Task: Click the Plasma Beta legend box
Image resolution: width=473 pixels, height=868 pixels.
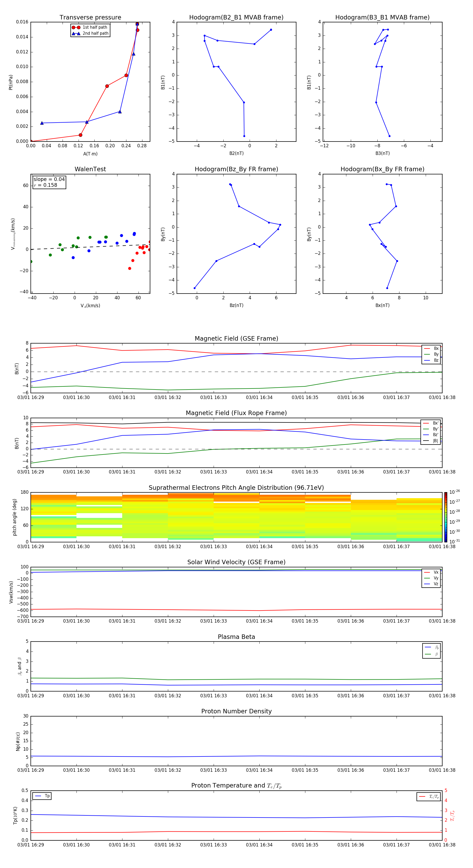Action: [431, 651]
